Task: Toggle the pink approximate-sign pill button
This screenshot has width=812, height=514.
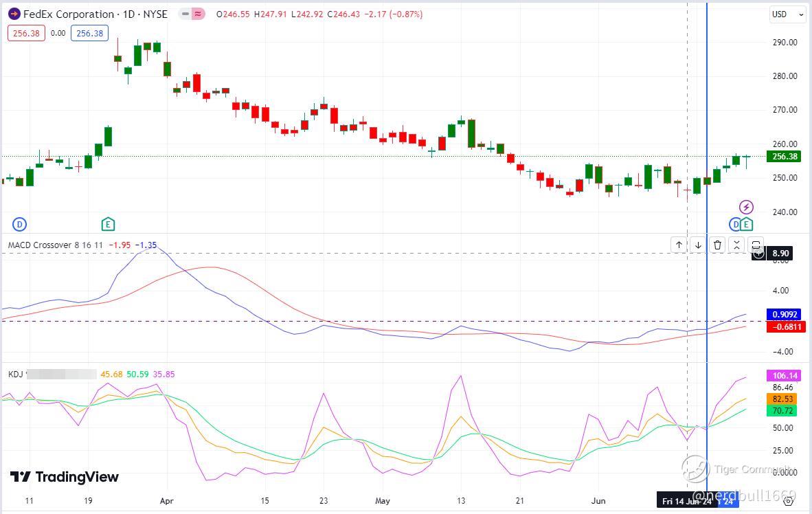Action: point(197,14)
